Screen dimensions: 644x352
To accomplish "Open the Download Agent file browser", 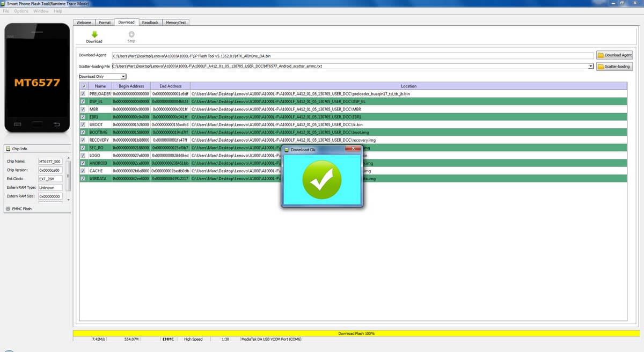I will 614,55.
